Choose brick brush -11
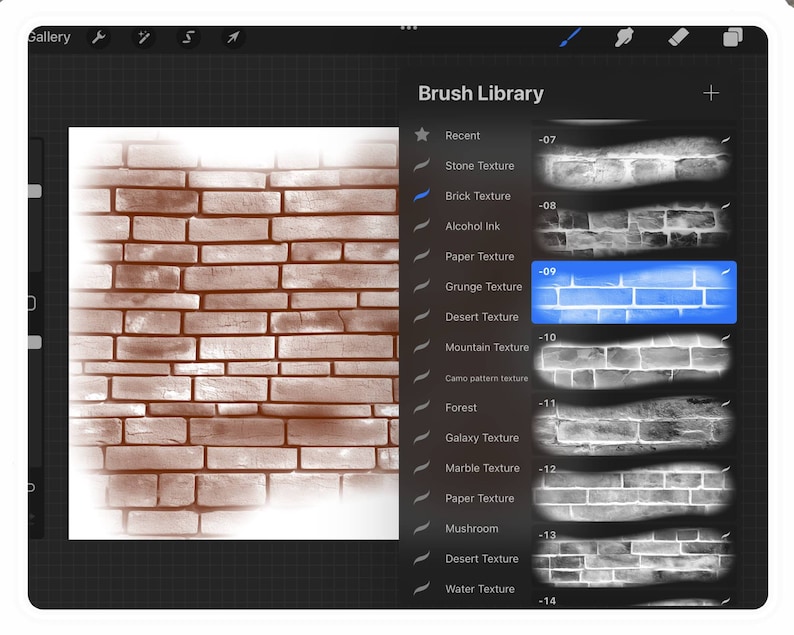This screenshot has height=635, width=794. click(634, 424)
